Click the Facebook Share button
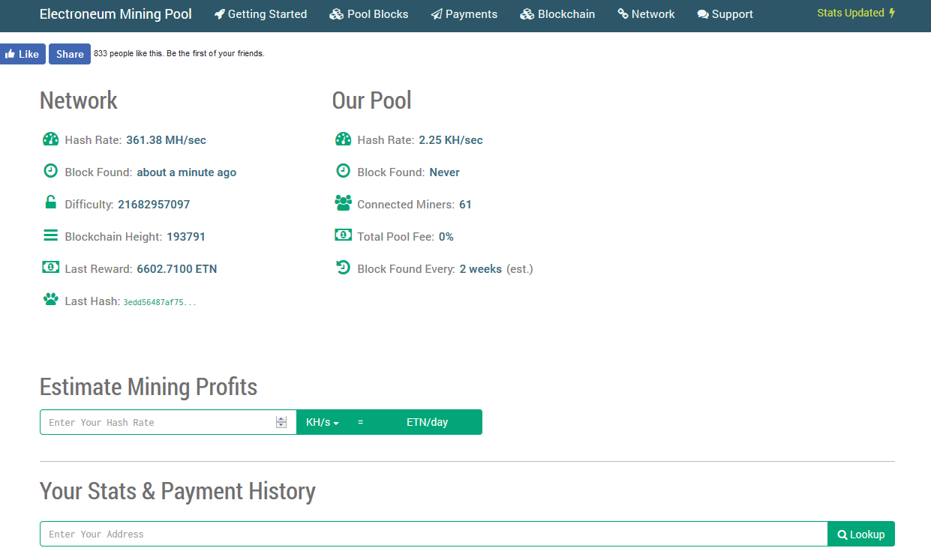This screenshot has height=560, width=931. tap(70, 54)
